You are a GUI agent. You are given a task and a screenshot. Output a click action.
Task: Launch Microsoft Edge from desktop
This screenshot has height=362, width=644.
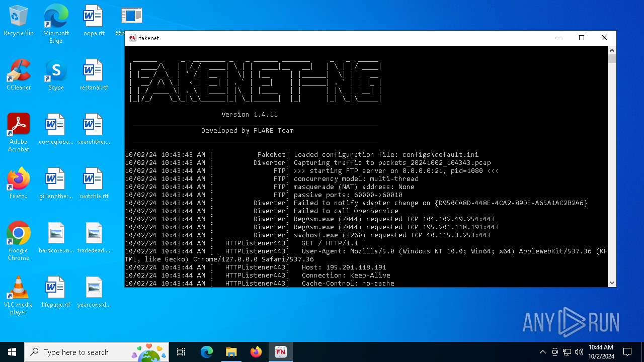pos(56,24)
